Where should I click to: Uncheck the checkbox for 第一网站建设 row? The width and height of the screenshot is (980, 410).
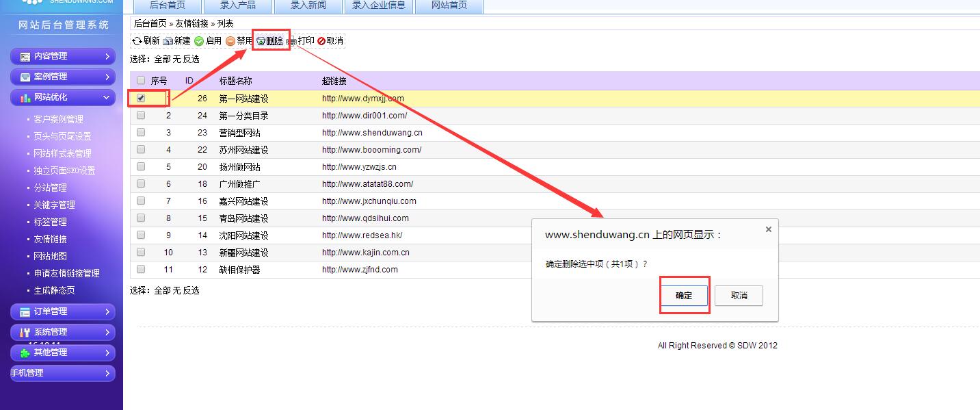(x=141, y=98)
